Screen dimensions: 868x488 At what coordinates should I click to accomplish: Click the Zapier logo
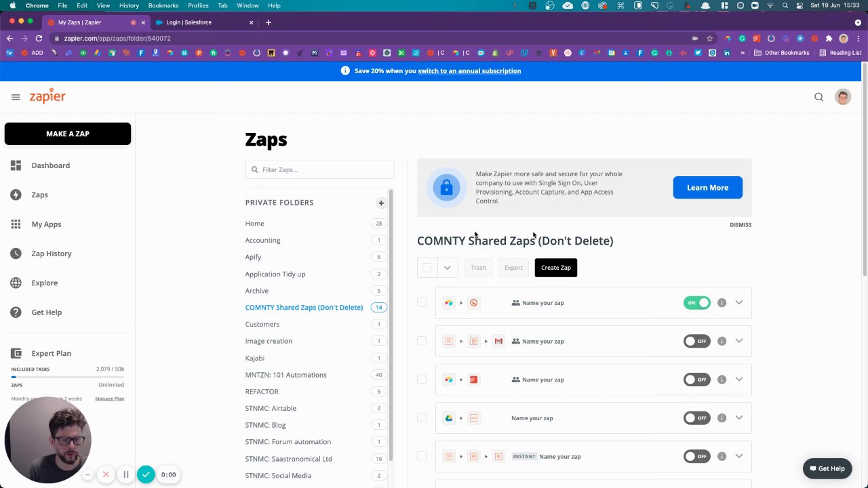(x=47, y=96)
